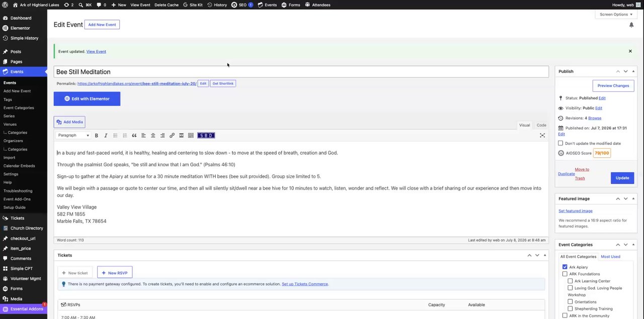Click Preview Changes button

pos(613,86)
